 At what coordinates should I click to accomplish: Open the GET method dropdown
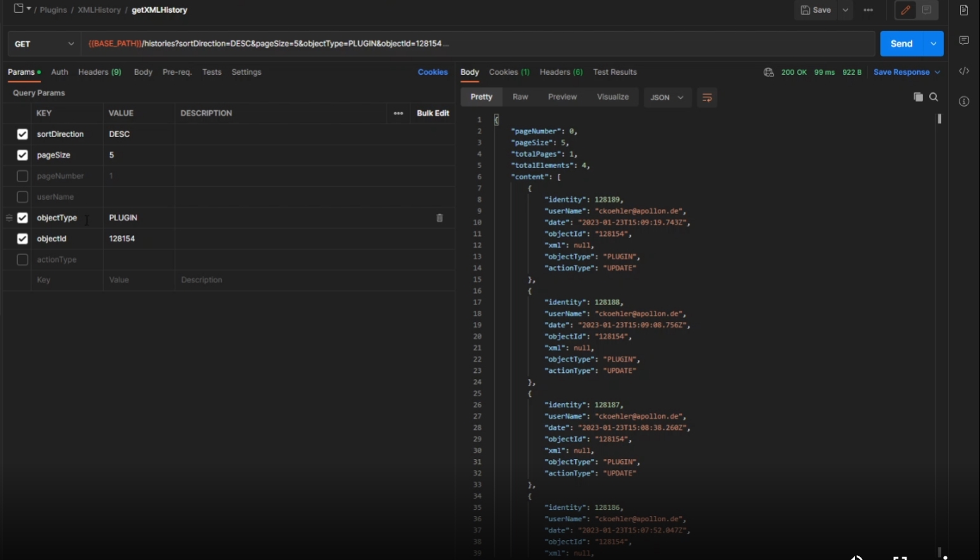tap(45, 44)
